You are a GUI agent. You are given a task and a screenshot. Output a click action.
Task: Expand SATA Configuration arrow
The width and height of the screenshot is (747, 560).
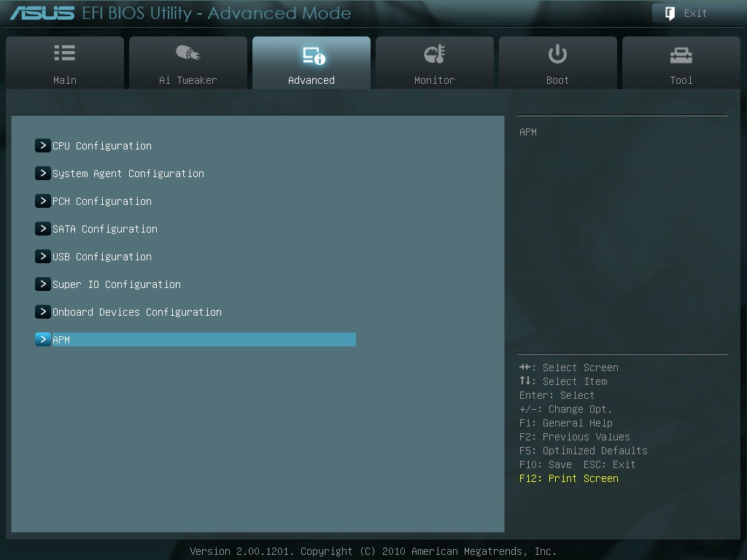click(43, 228)
